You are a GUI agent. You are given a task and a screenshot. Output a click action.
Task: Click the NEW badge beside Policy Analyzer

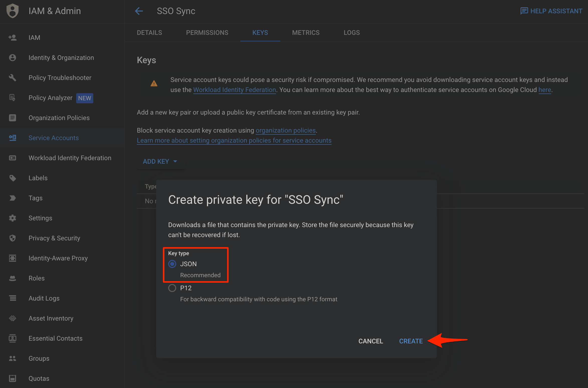click(x=84, y=98)
